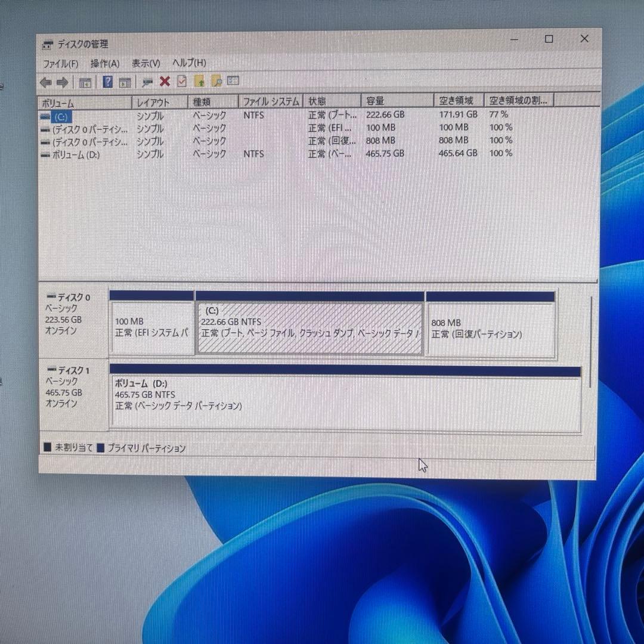Click the back navigation arrow on toolbar
The height and width of the screenshot is (644, 644).
(x=47, y=81)
